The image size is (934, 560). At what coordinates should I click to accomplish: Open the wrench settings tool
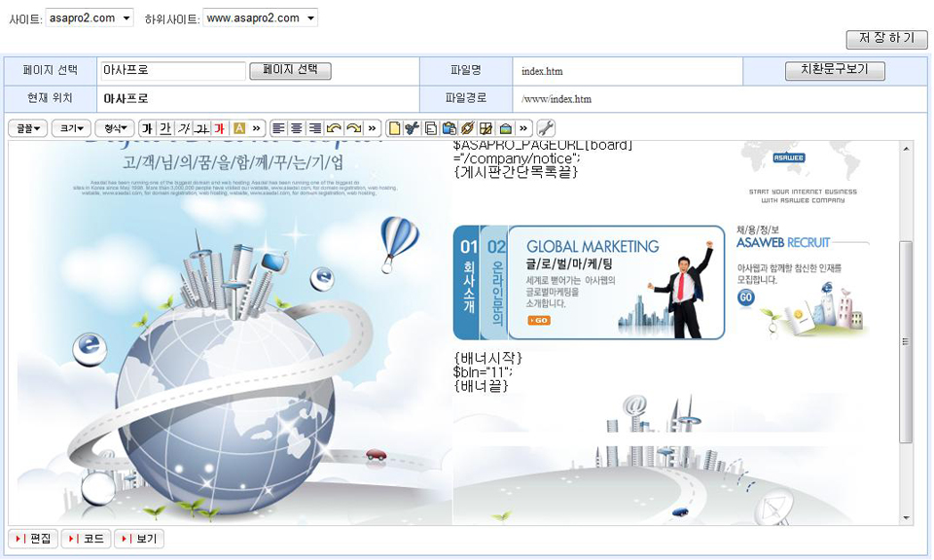(546, 128)
